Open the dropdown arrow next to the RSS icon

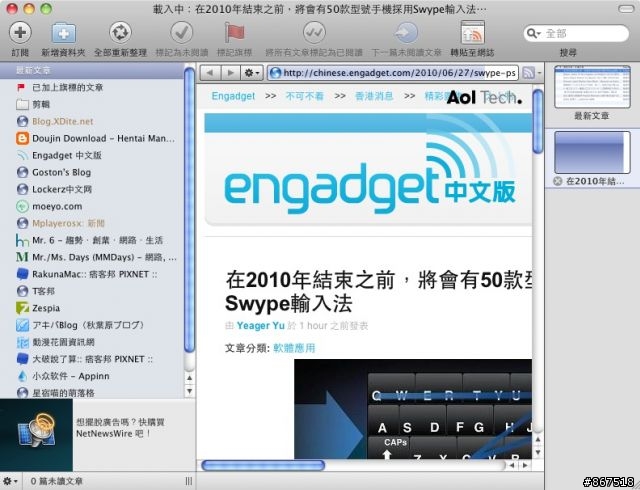coord(540,73)
